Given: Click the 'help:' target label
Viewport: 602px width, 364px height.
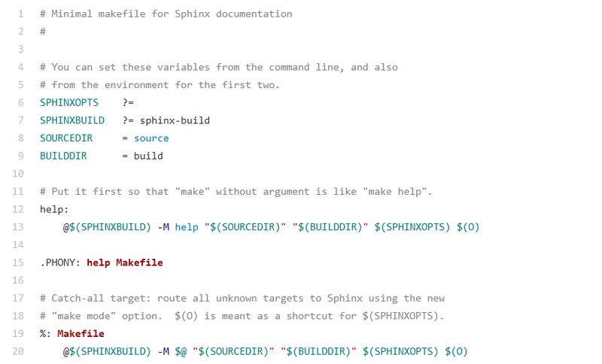Looking at the screenshot, I should click(x=54, y=209).
